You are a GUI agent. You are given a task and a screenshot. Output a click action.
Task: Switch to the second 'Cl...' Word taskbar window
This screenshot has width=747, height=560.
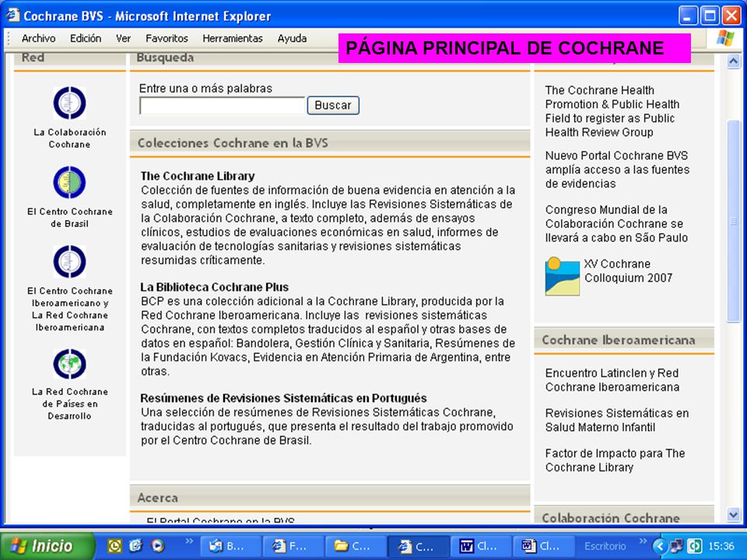click(x=544, y=546)
